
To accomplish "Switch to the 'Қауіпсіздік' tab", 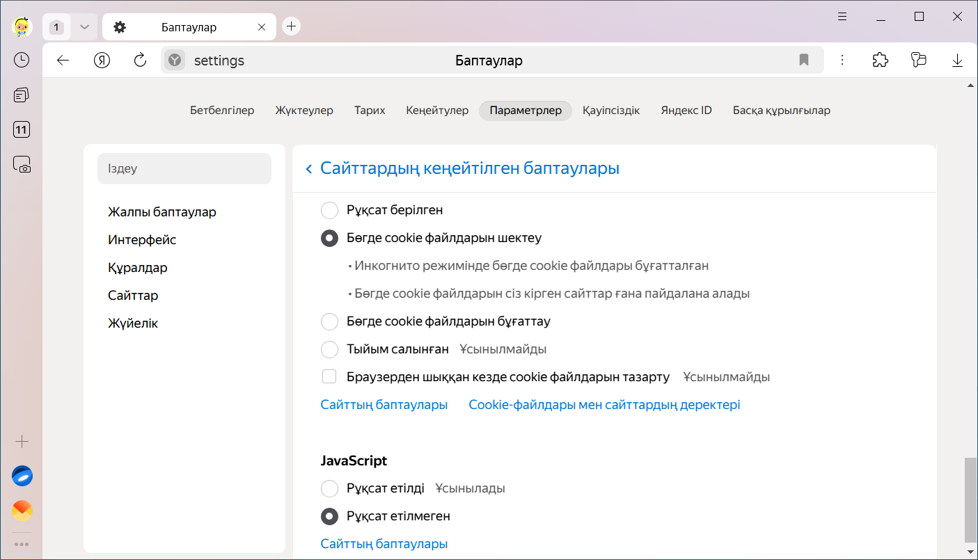I will (x=611, y=111).
